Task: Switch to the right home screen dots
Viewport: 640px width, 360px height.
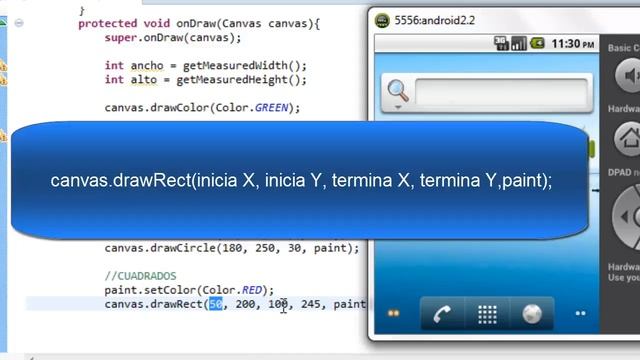Action: pos(580,313)
